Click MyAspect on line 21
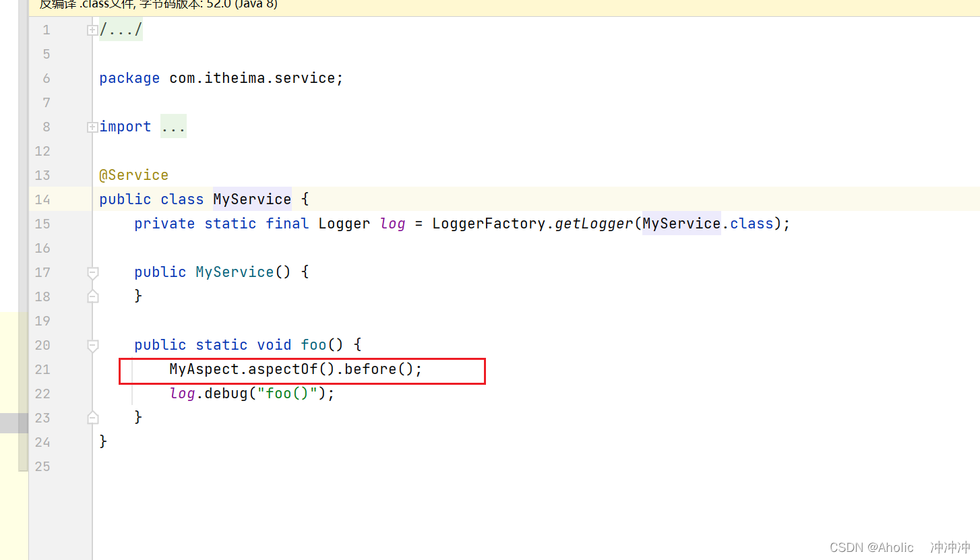Viewport: 980px width, 560px height. (x=204, y=369)
